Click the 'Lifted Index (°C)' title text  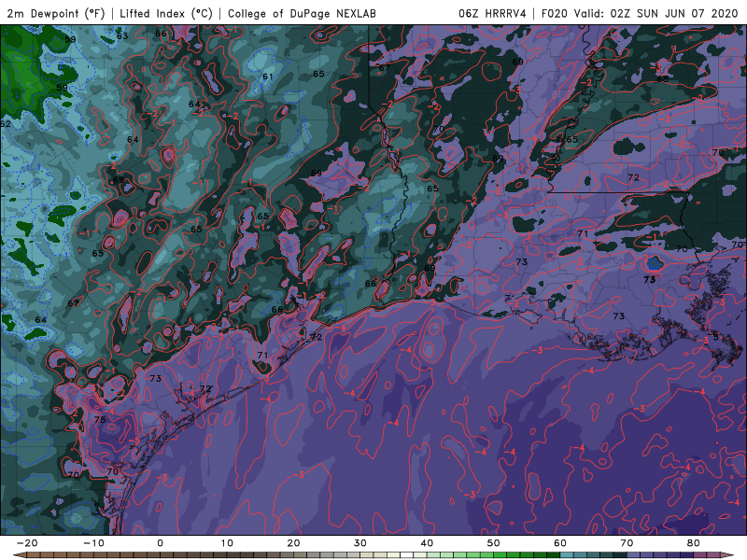click(x=166, y=13)
